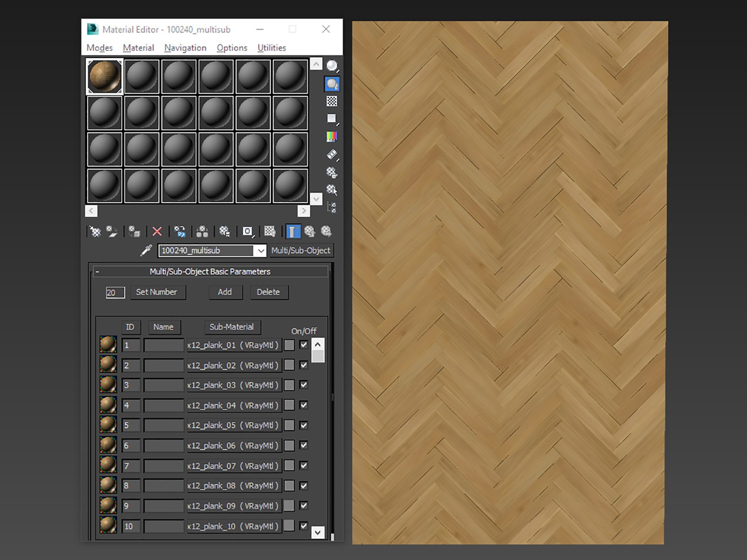747x560 pixels.
Task: Click the sphere preview for sub-material 1
Action: coord(108,345)
